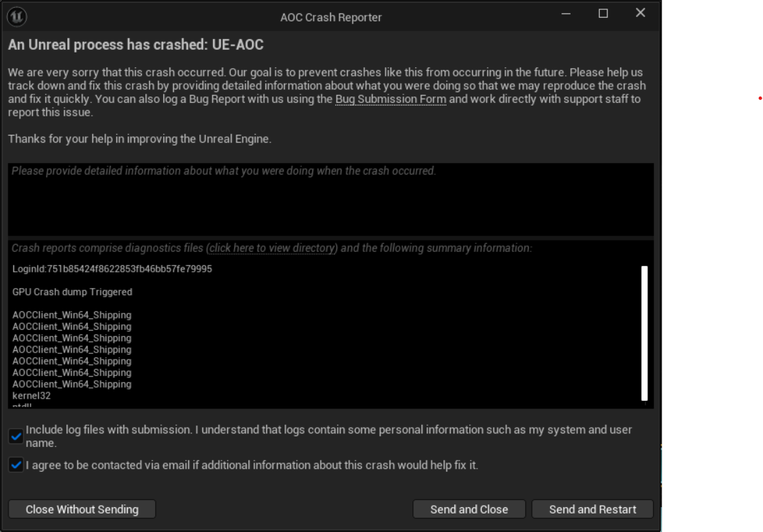
Task: Click the AOC Crash Reporter title bar
Action: (x=331, y=17)
